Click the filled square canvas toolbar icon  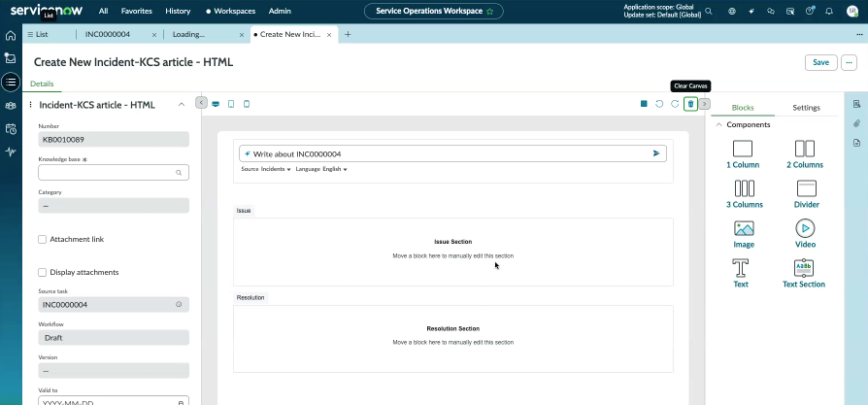644,104
